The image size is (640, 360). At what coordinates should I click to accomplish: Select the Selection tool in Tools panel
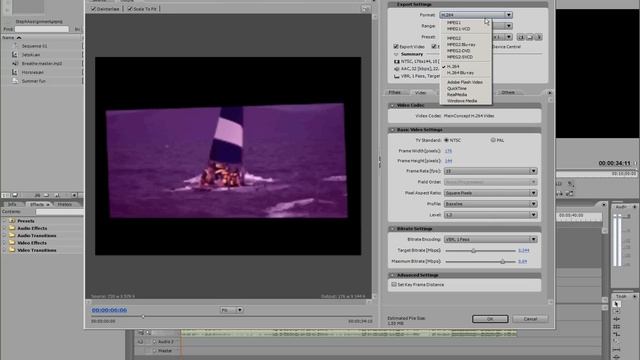click(617, 304)
